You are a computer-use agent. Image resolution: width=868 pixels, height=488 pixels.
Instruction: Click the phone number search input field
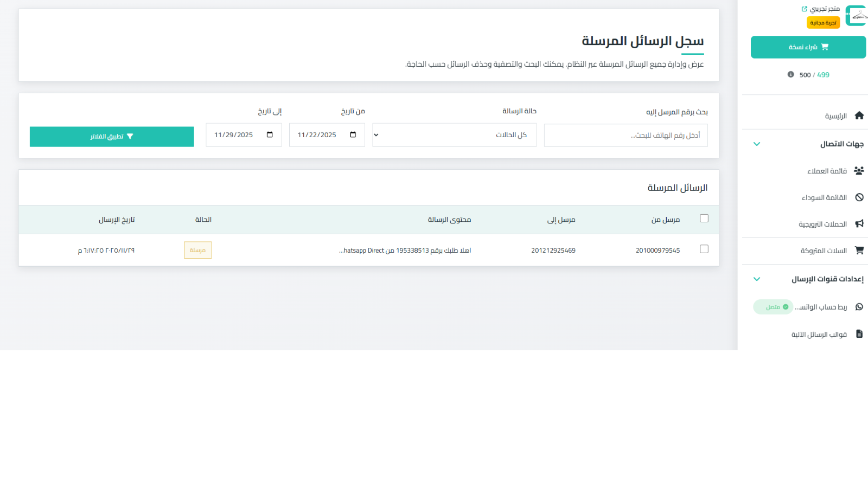tap(626, 134)
